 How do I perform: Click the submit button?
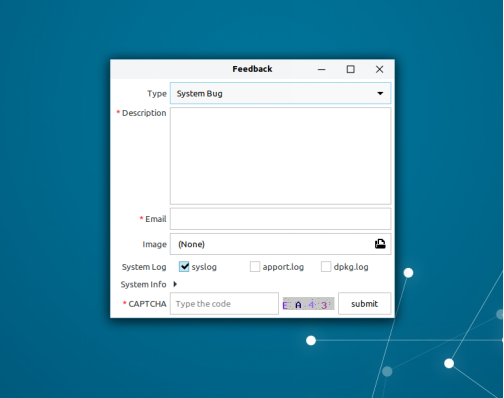click(364, 304)
